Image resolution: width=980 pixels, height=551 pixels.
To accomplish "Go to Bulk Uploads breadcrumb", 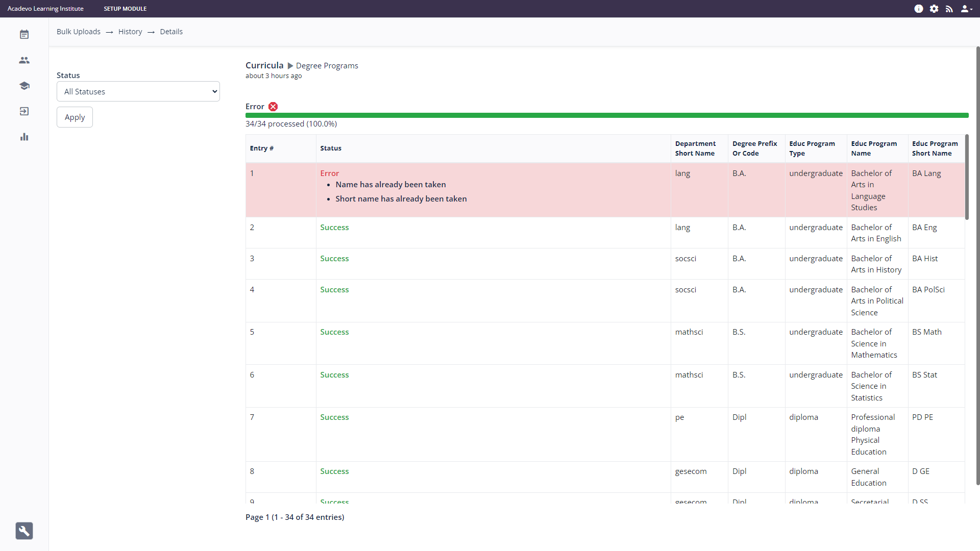I will click(79, 32).
